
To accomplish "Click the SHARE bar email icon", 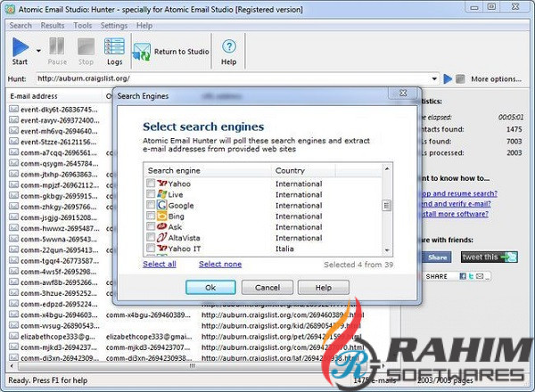I will (x=480, y=276).
